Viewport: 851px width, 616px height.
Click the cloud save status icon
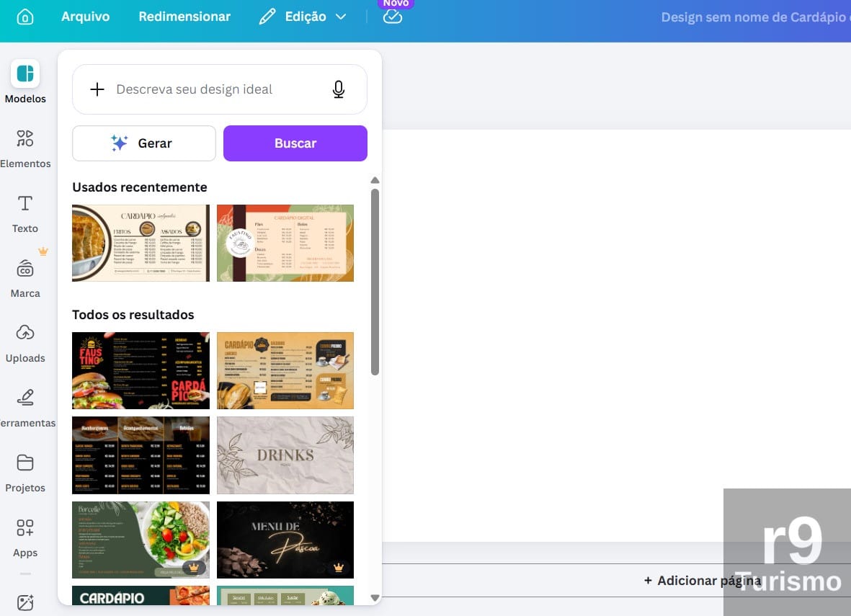pyautogui.click(x=392, y=17)
